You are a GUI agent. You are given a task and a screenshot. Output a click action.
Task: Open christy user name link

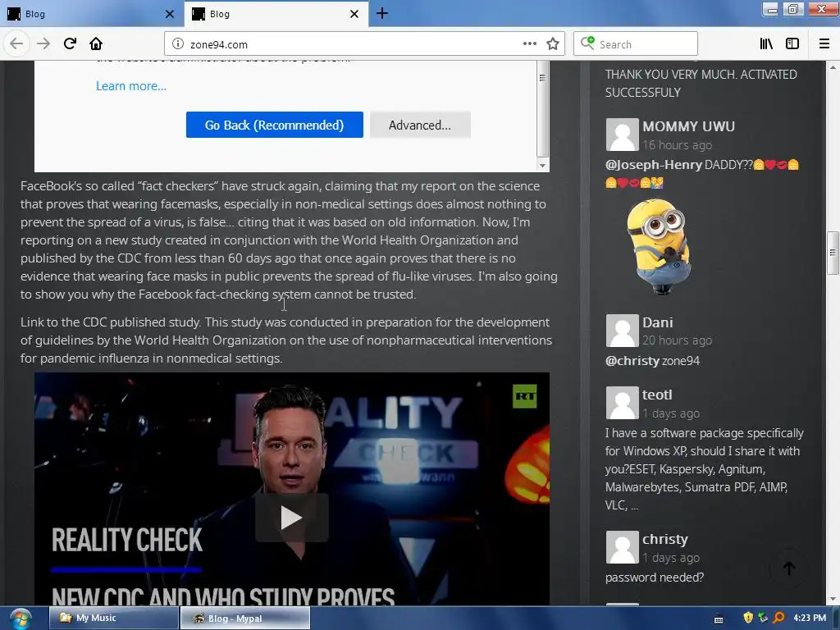664,539
